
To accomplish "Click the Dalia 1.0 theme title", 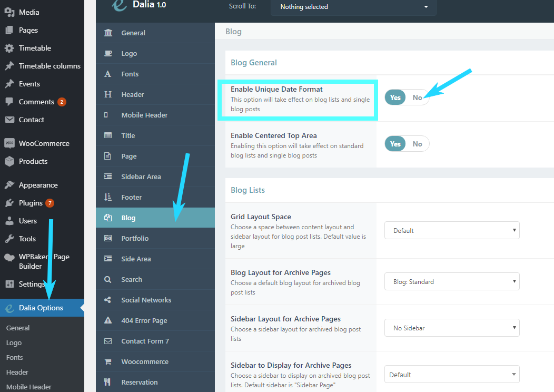I will point(149,5).
